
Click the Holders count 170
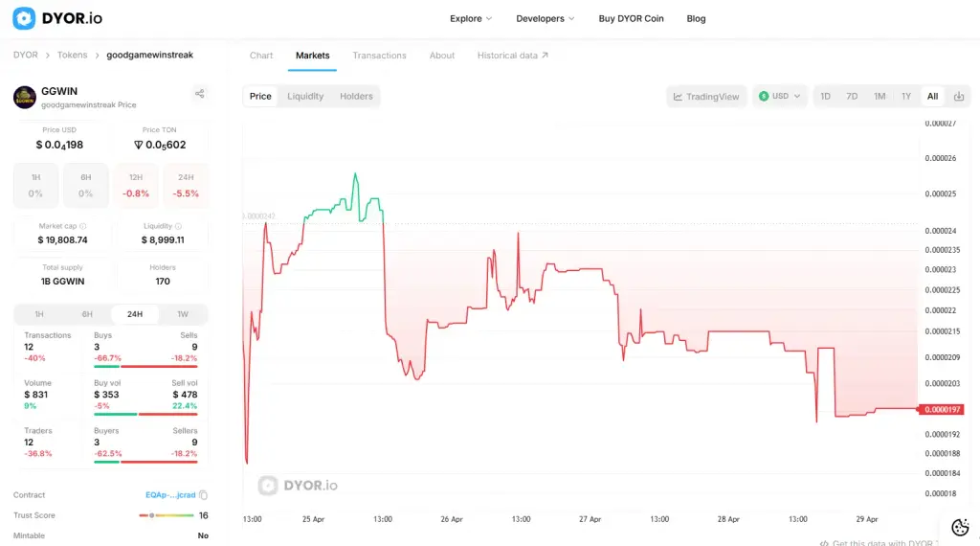click(x=163, y=282)
